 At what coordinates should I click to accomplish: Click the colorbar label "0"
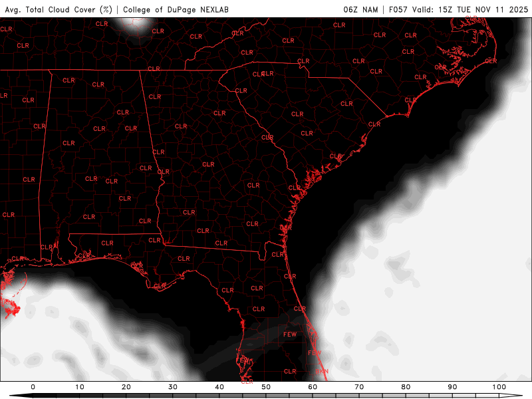33,387
